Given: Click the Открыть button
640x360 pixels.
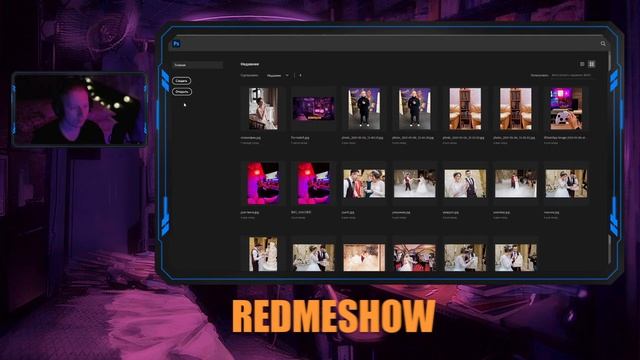Looking at the screenshot, I should [x=182, y=91].
